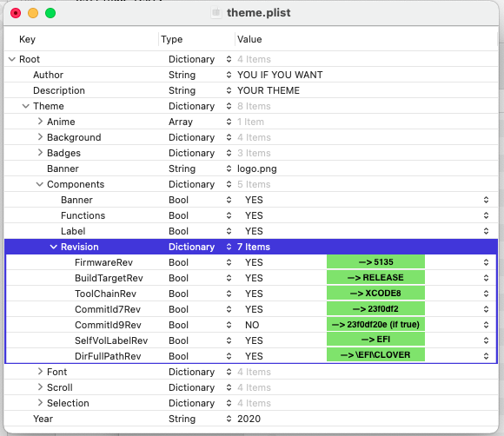Select Description value YOUR THEME
Screen dimensions: 504x436
[x=269, y=90]
